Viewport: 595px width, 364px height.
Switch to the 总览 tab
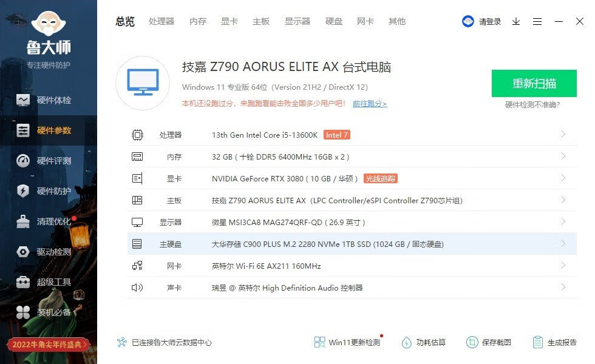(125, 22)
